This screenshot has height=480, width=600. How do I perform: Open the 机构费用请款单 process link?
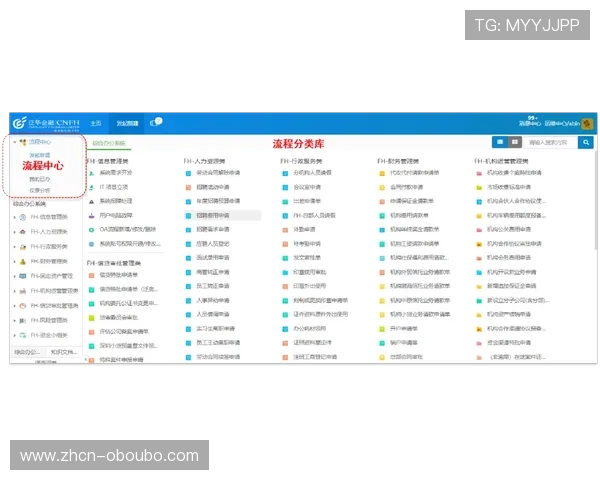click(x=409, y=216)
